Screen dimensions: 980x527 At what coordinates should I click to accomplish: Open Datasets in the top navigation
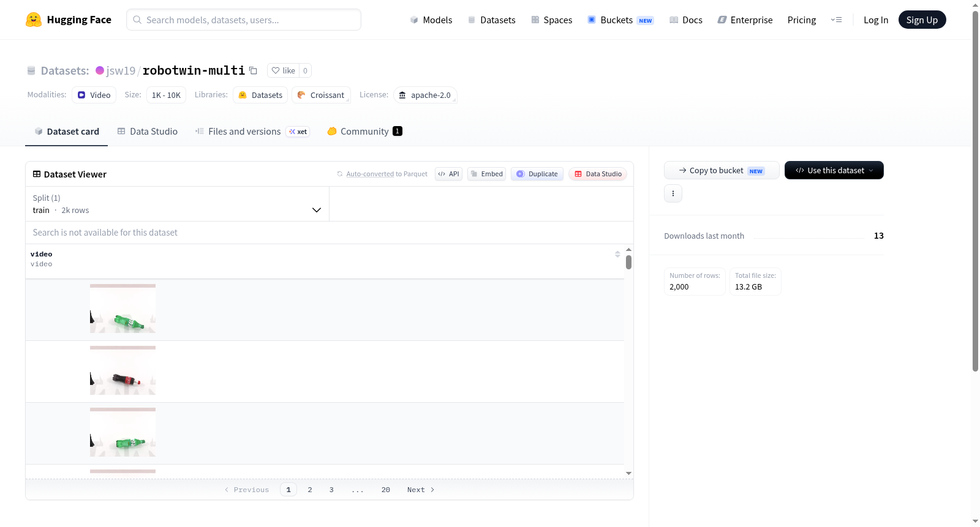(x=492, y=20)
